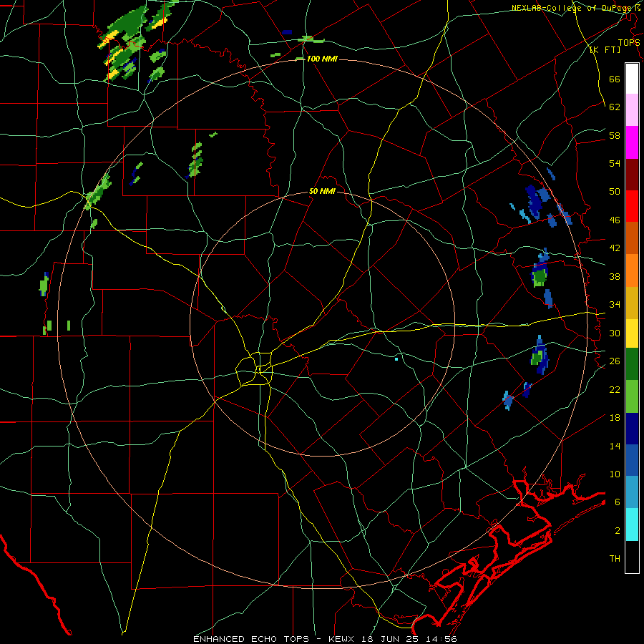Click the white swatch in the tops legend
This screenshot has width=644, height=644.
click(x=632, y=79)
